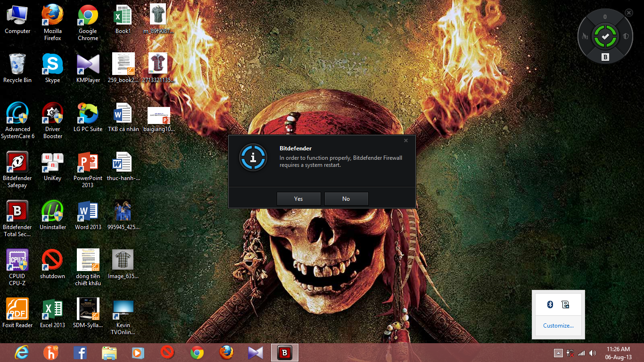Open Google Chrome from taskbar
This screenshot has height=362, width=644.
(197, 353)
